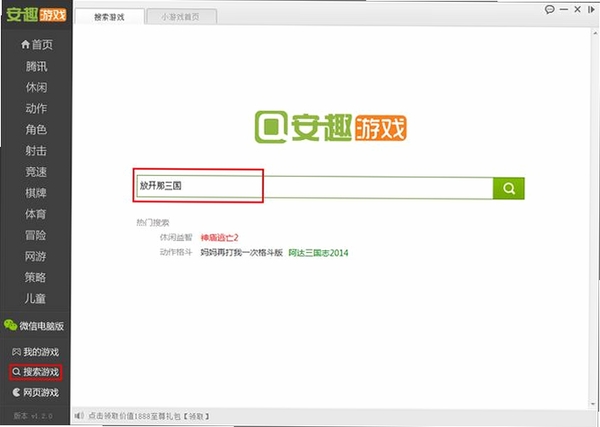Open the 体育 category
Screen dimensions: 600x427
(x=36, y=214)
